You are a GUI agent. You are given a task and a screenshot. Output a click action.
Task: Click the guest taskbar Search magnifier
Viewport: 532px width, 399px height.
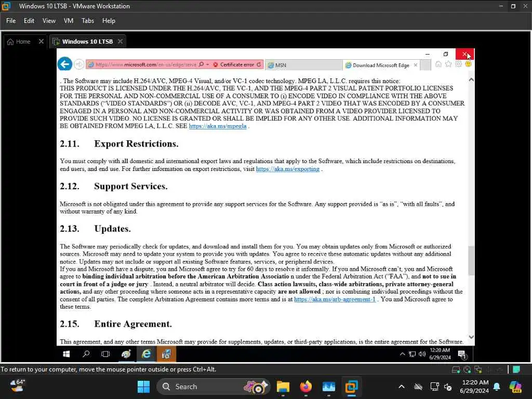[x=86, y=354]
